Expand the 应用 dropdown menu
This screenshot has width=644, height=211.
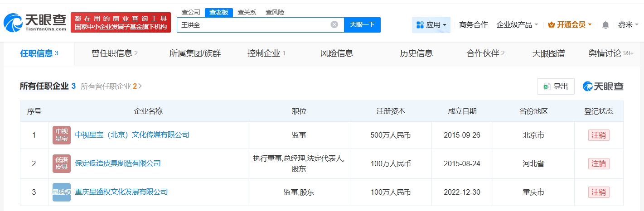pyautogui.click(x=431, y=25)
